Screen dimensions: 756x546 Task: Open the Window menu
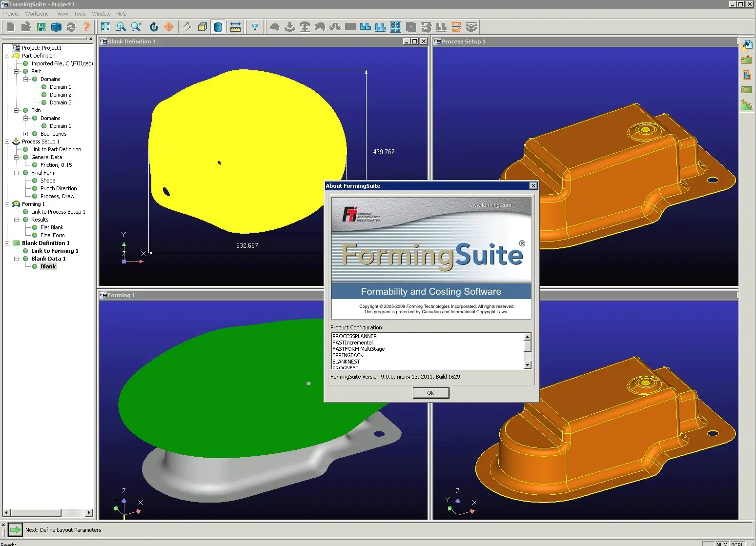tap(101, 14)
